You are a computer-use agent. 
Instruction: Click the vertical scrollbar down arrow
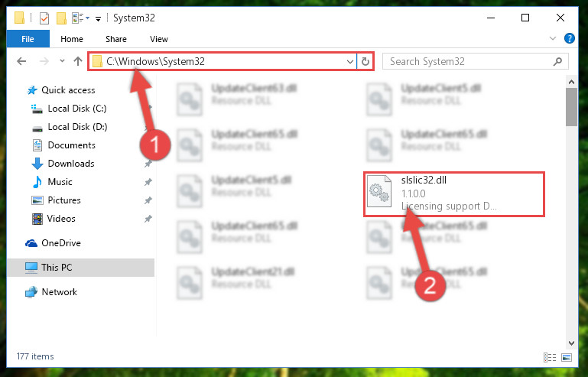point(571,343)
